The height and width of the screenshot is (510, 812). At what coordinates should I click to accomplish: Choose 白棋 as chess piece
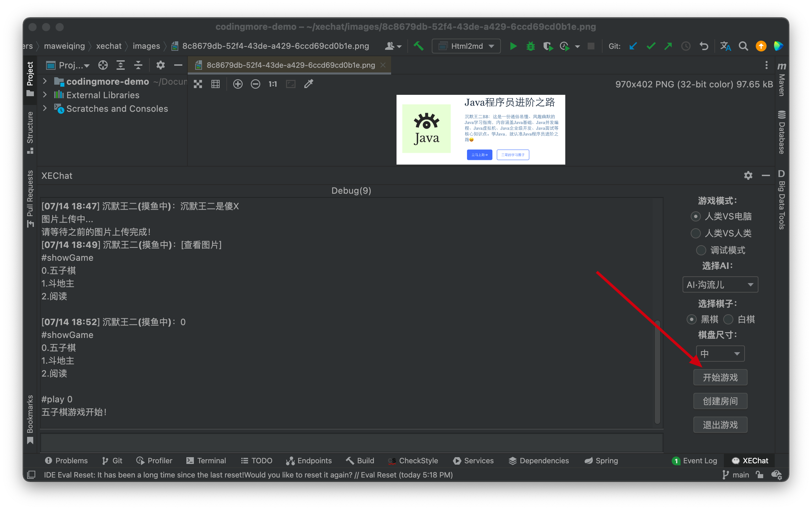click(x=728, y=319)
